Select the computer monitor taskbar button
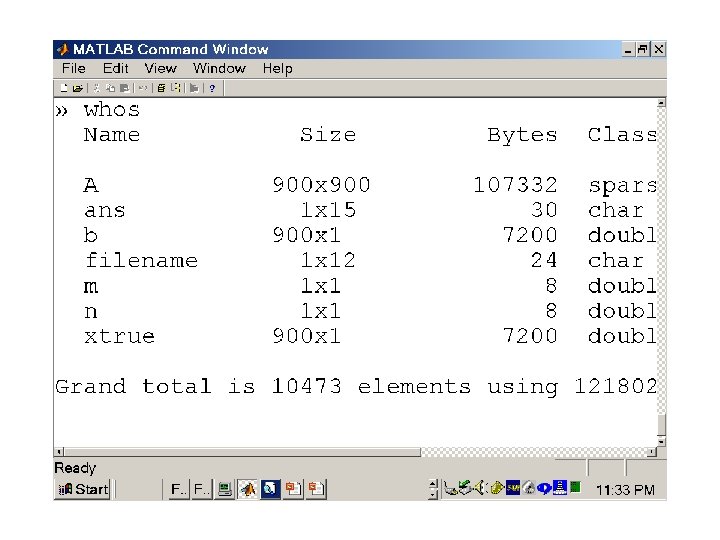 (225, 489)
